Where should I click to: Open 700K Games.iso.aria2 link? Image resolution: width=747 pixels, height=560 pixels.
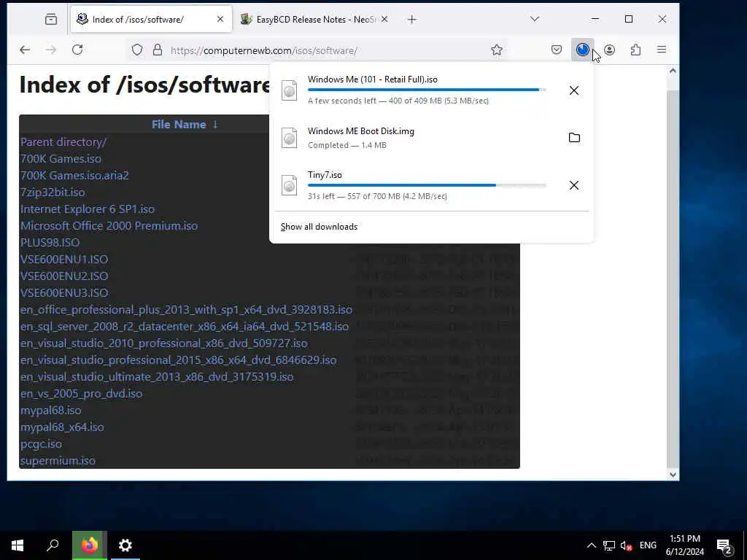click(x=74, y=175)
